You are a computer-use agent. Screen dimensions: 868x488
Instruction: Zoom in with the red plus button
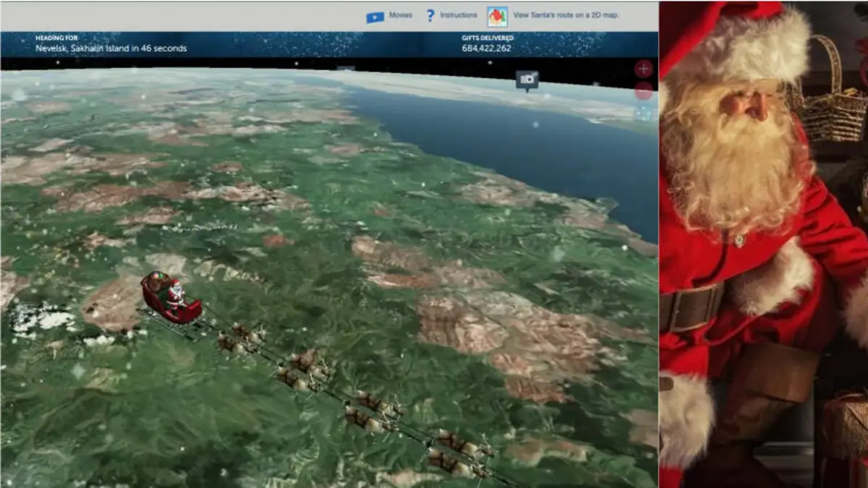coord(643,69)
